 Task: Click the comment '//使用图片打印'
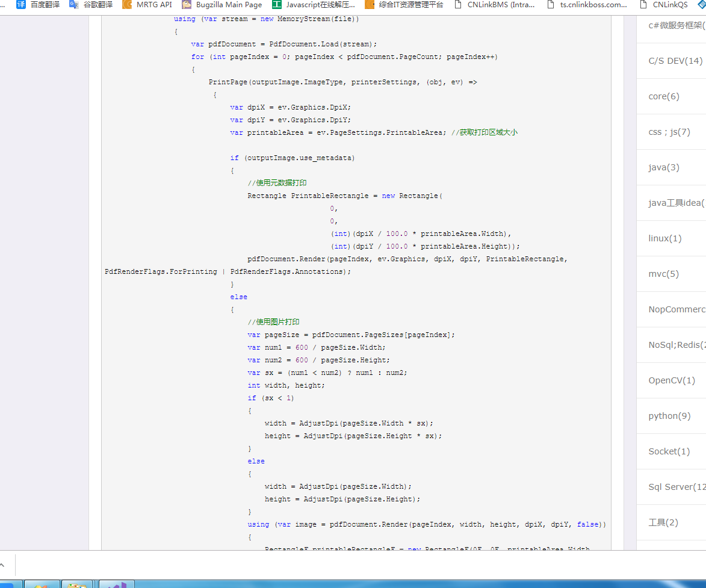273,322
